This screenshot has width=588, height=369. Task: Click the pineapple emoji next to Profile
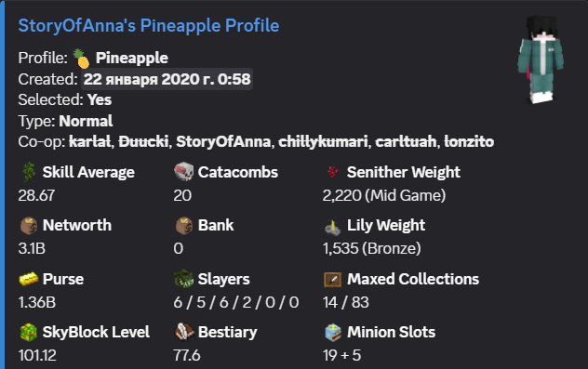tap(81, 59)
